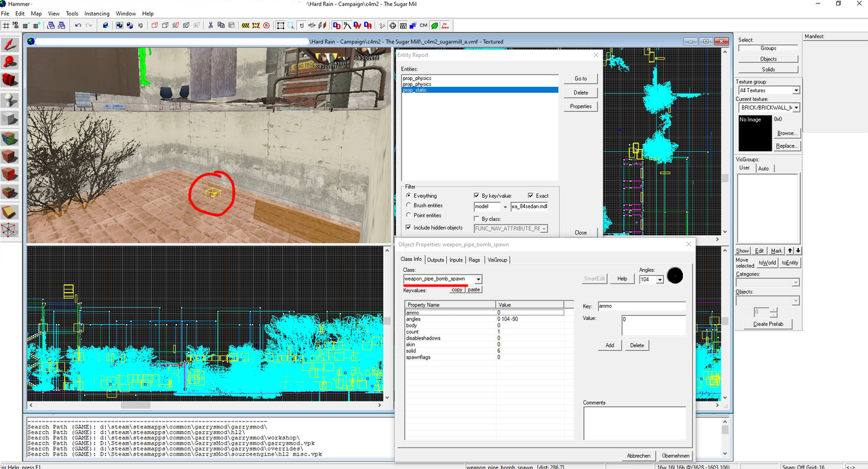Click the Key input field containing ammo
The height and width of the screenshot is (469, 868).
641,306
